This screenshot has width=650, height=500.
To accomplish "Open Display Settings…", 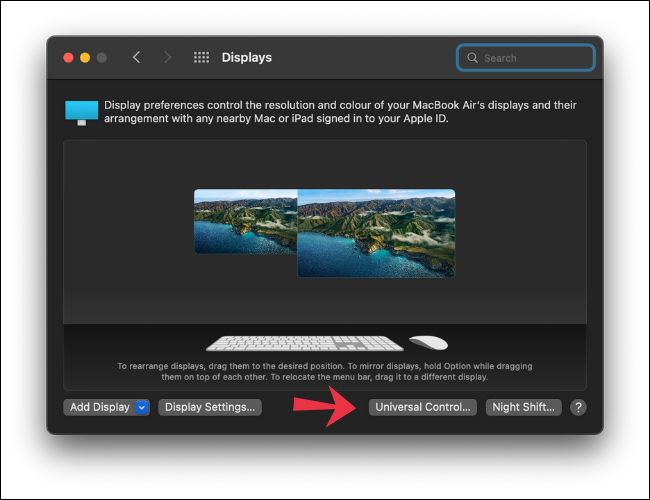I will (210, 407).
